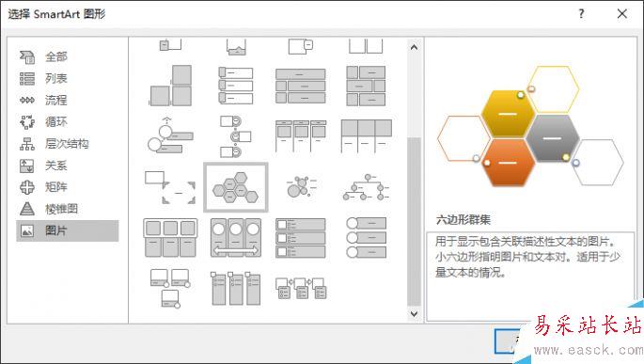Choose the picture process with arrows layout
Screen dimensions: 644x364
tap(301, 288)
